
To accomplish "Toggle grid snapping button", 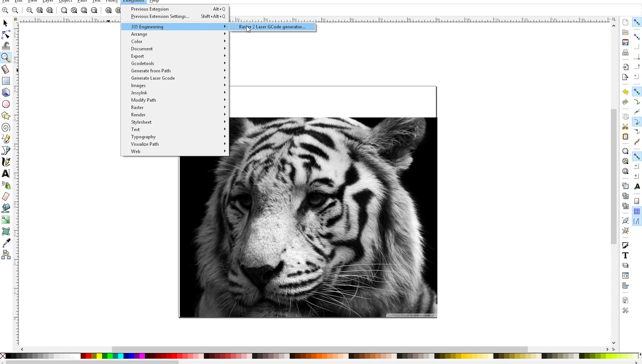I will point(637,212).
